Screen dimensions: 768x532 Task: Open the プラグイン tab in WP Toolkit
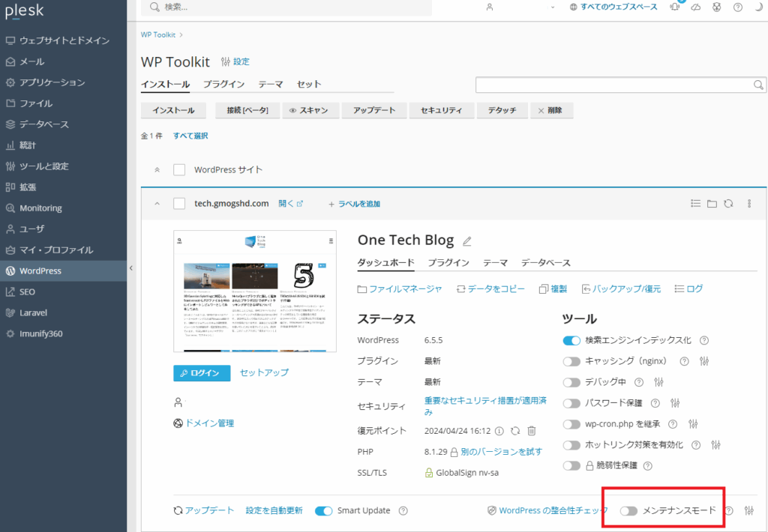(x=223, y=84)
